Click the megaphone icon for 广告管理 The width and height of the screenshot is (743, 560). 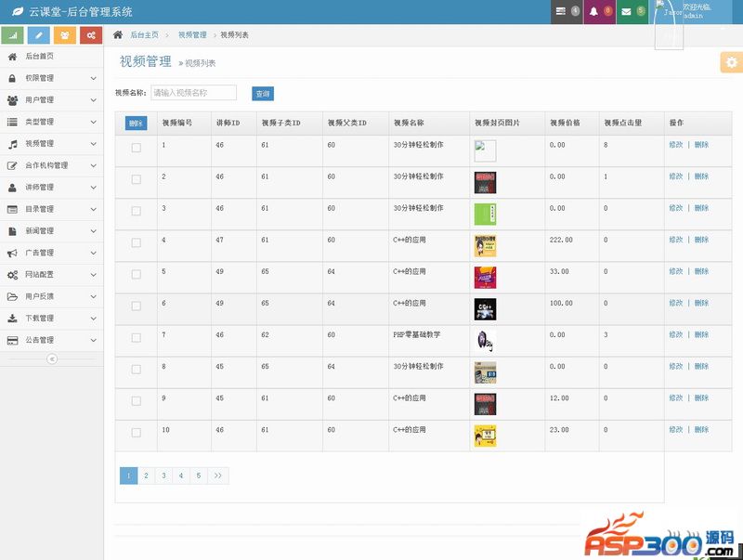12,253
